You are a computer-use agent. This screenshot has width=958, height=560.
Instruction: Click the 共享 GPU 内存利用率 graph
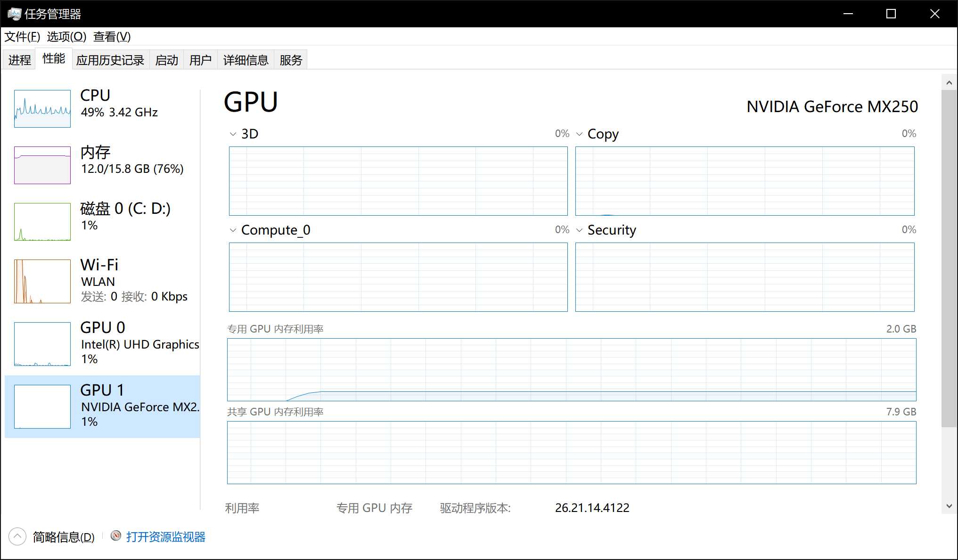pos(572,453)
